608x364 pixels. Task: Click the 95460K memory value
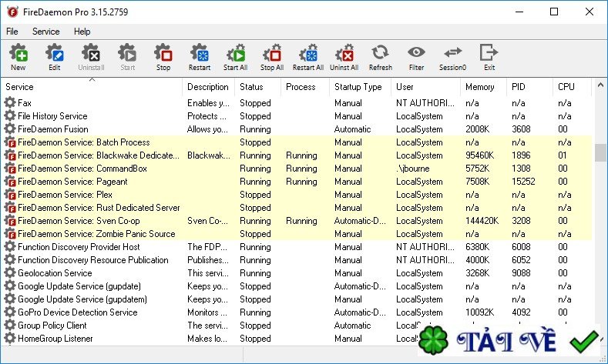479,155
